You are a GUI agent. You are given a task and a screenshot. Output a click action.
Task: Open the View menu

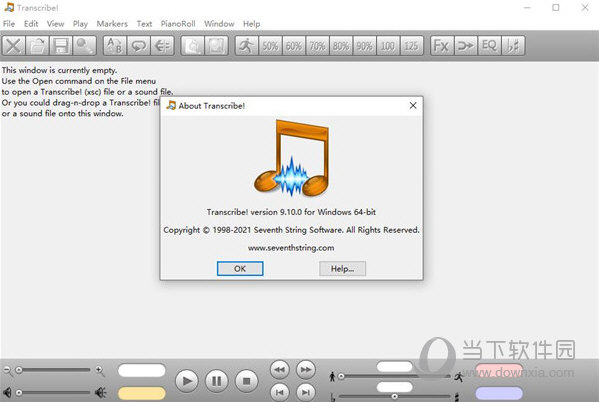click(55, 24)
